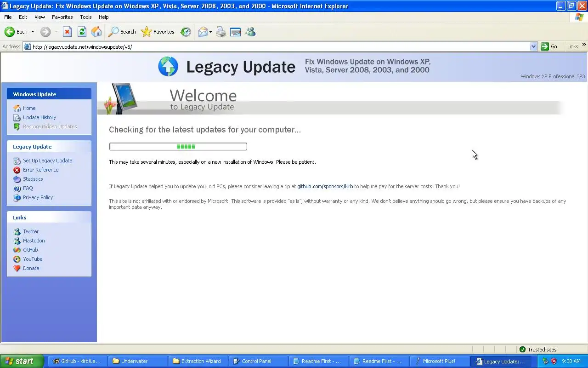Expand the Mail button dropdown arrow
This screenshot has width=588, height=368.
pos(210,32)
